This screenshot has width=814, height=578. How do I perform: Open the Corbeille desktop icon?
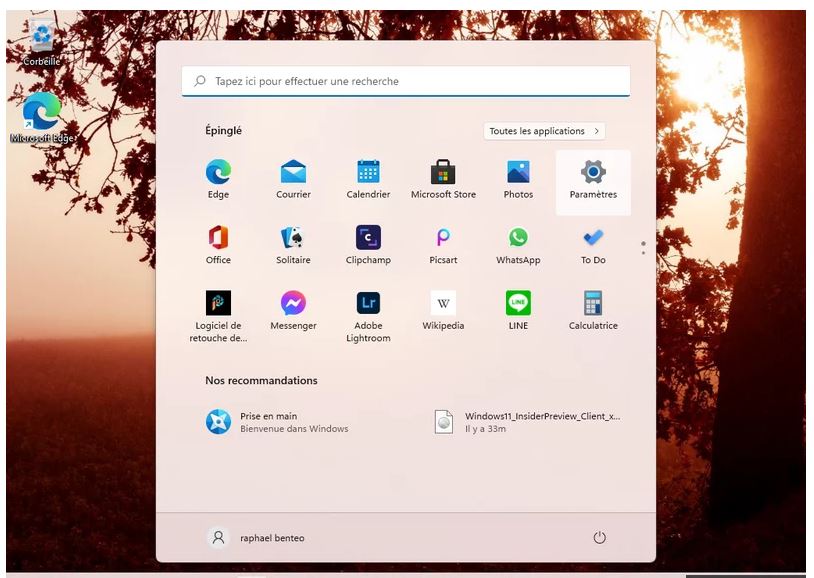pos(41,42)
